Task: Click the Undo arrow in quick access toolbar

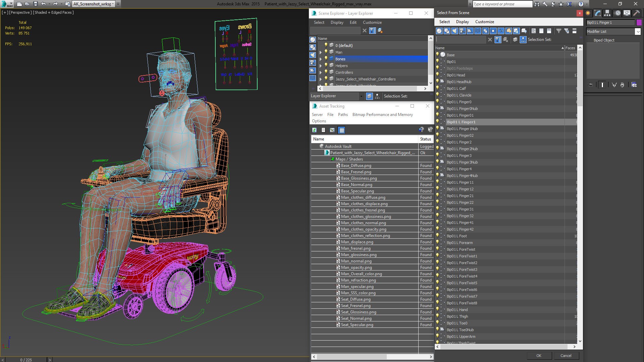Action: coord(44,4)
